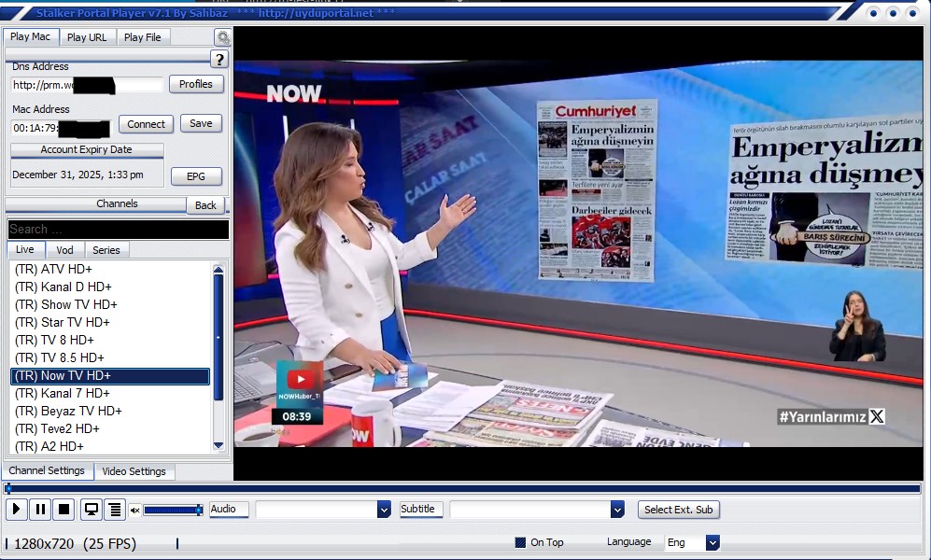Start playback with the Play button
Image resolution: width=931 pixels, height=560 pixels.
(17, 509)
